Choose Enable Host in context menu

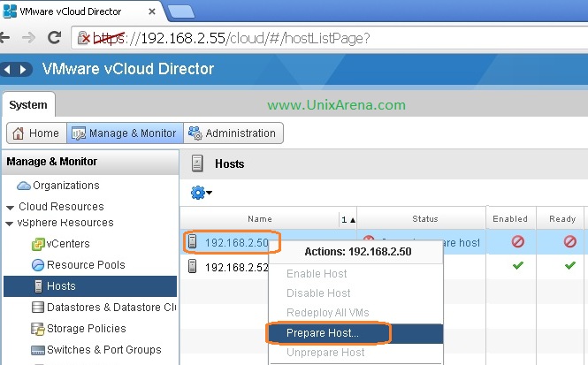tap(355, 274)
